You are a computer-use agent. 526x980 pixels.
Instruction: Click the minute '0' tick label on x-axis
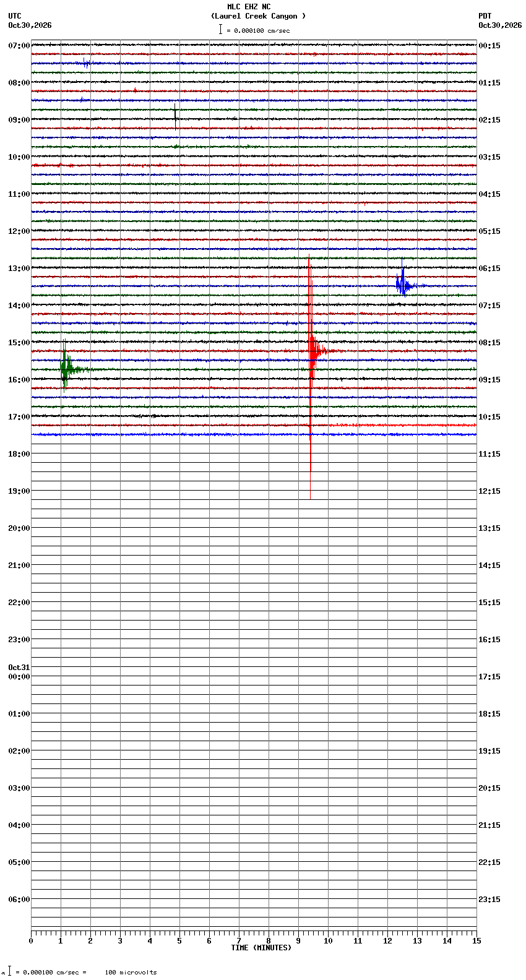31,941
